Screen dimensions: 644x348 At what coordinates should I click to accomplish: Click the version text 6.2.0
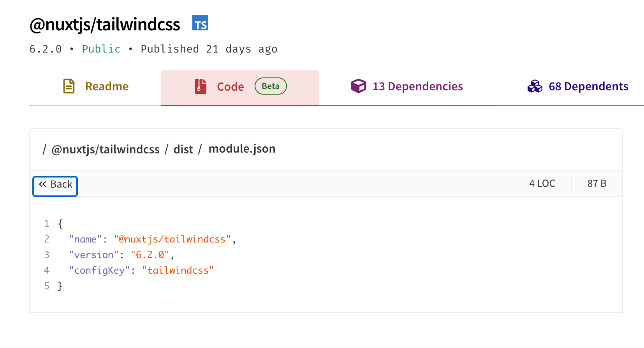click(x=46, y=49)
